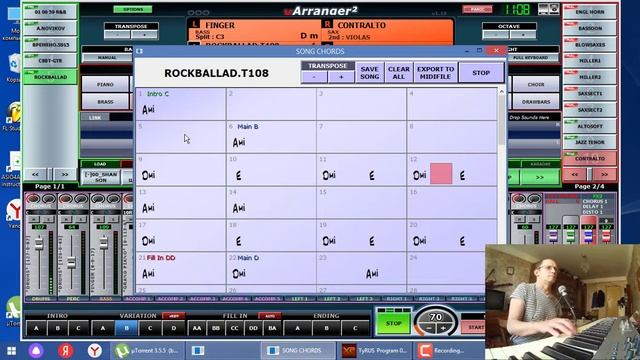Open Options in the Arranger window
This screenshot has width=640, height=360.
coord(133,9)
